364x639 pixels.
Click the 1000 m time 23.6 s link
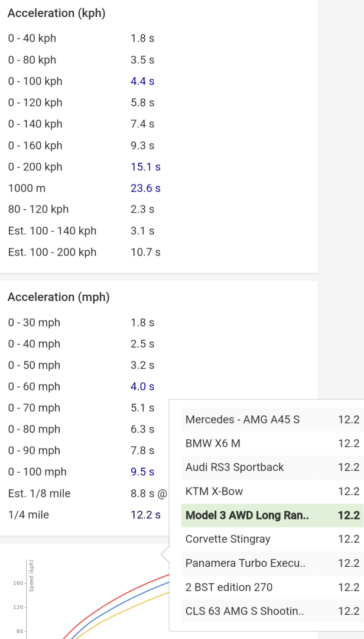pyautogui.click(x=145, y=188)
